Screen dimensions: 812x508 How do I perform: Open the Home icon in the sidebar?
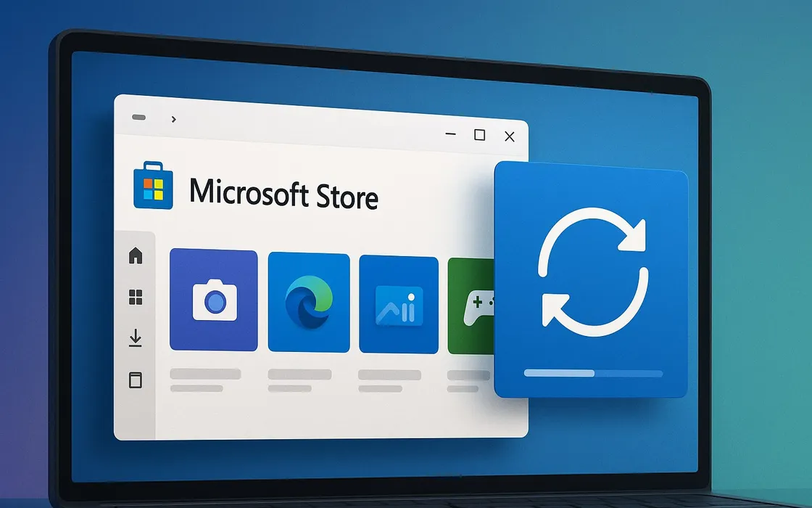135,255
